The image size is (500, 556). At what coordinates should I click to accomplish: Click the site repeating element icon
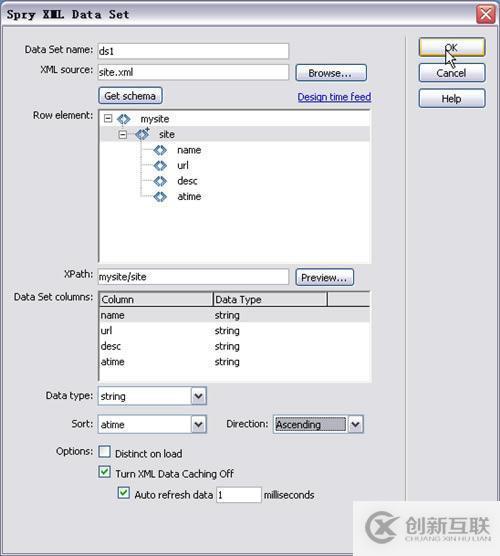(x=142, y=134)
